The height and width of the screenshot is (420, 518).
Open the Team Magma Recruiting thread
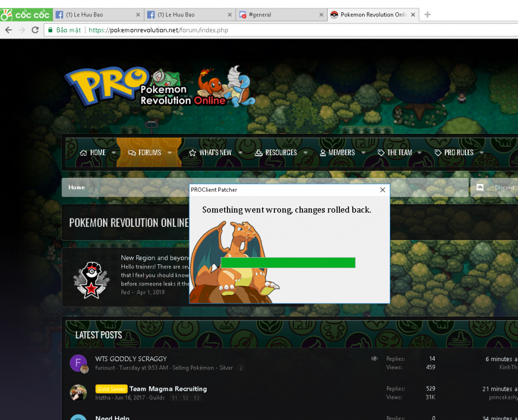168,389
